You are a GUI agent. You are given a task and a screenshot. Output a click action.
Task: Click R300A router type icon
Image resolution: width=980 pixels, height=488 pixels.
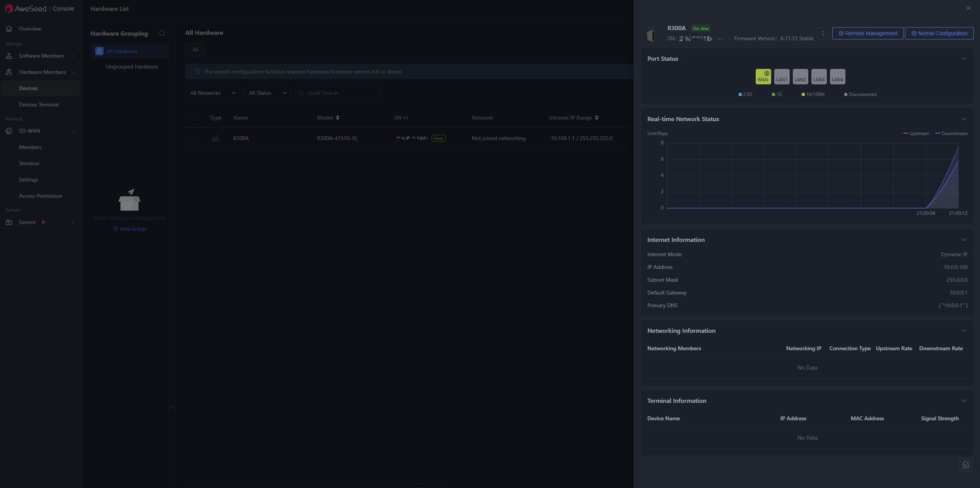coord(215,138)
